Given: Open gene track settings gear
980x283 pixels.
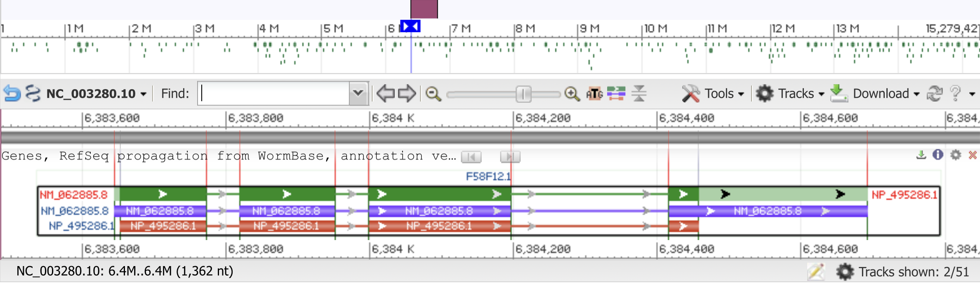Looking at the screenshot, I should click(956, 155).
